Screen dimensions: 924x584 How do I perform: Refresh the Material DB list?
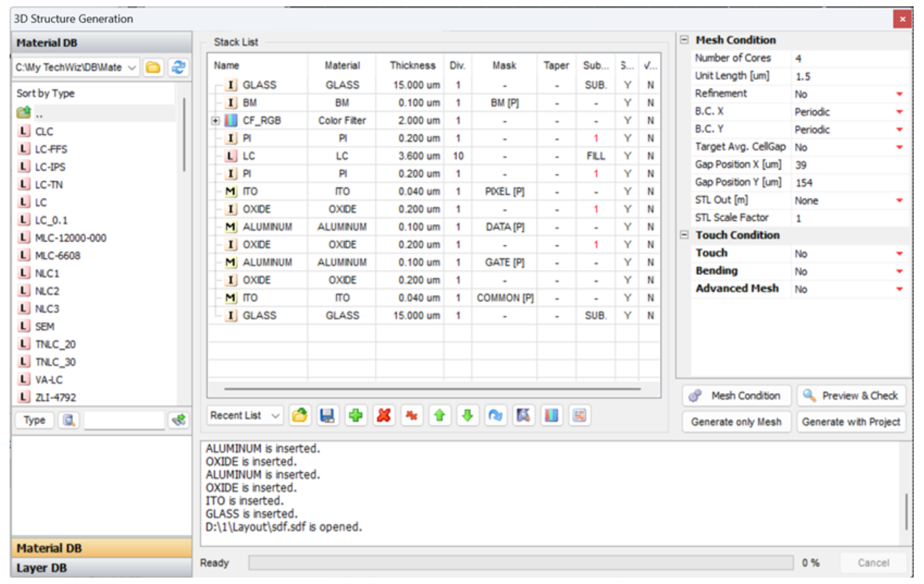(x=178, y=67)
